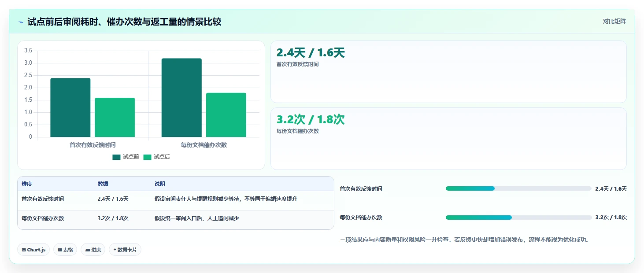Click the 说明 column header

click(159, 184)
